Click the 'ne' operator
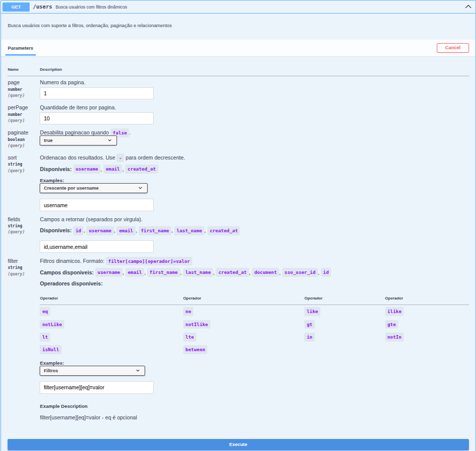Viewport: 476px width, 451px height. pos(188,312)
